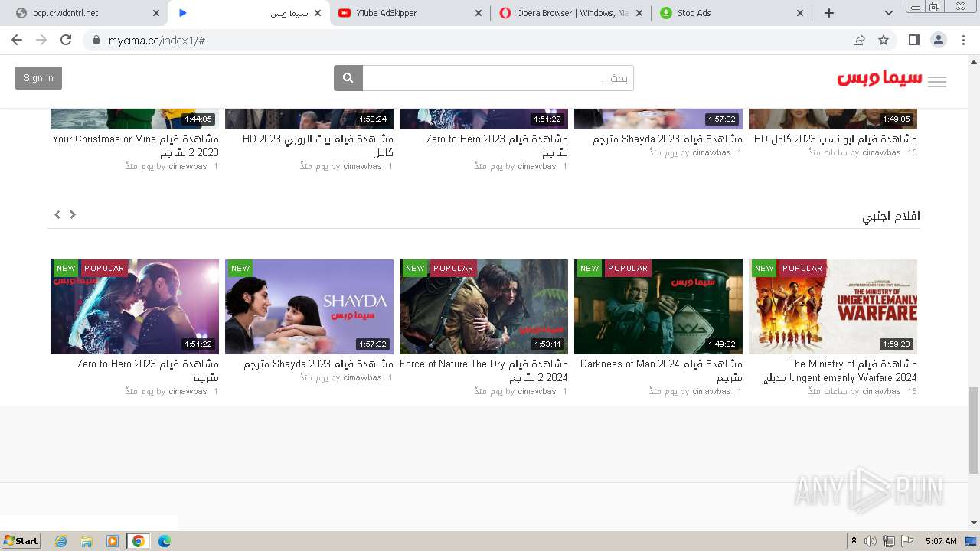Open the hamburger menu beside site logo
Image resolution: width=980 pixels, height=551 pixels.
click(x=937, y=82)
